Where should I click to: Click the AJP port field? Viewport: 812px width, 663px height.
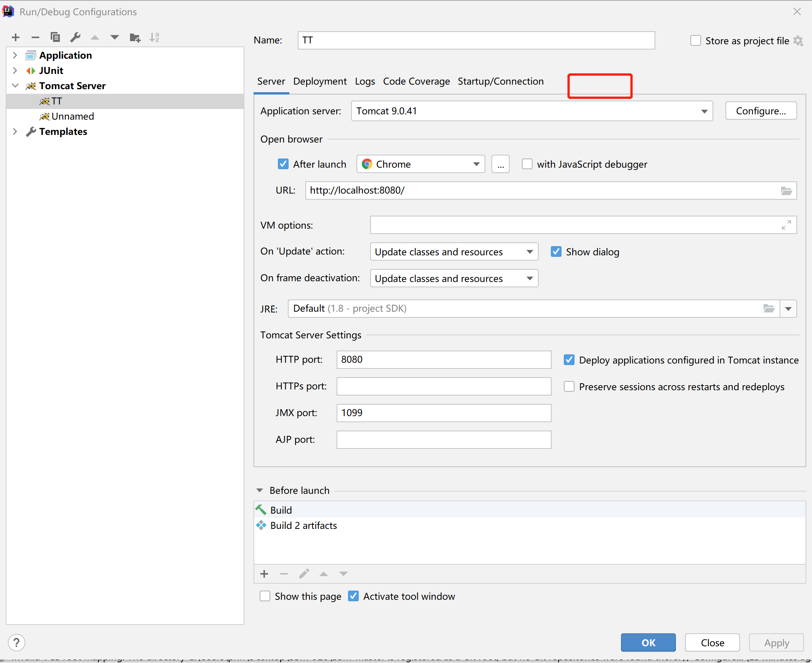click(x=444, y=440)
